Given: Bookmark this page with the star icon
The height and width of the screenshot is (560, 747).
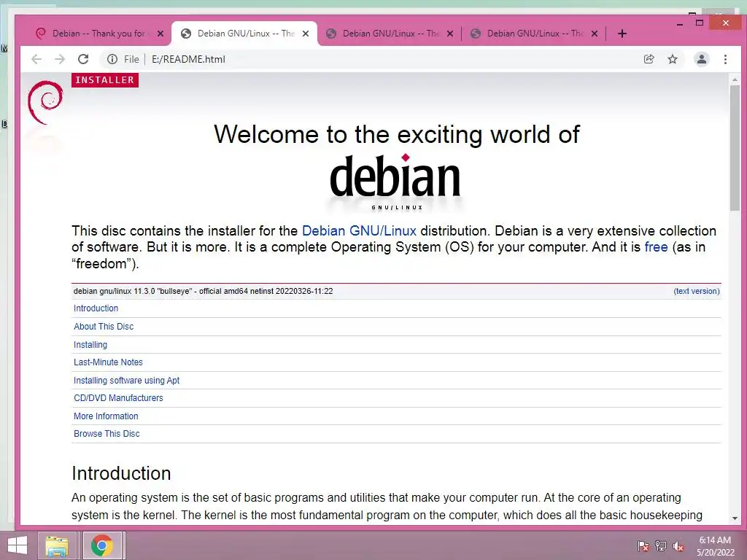Looking at the screenshot, I should [x=672, y=59].
